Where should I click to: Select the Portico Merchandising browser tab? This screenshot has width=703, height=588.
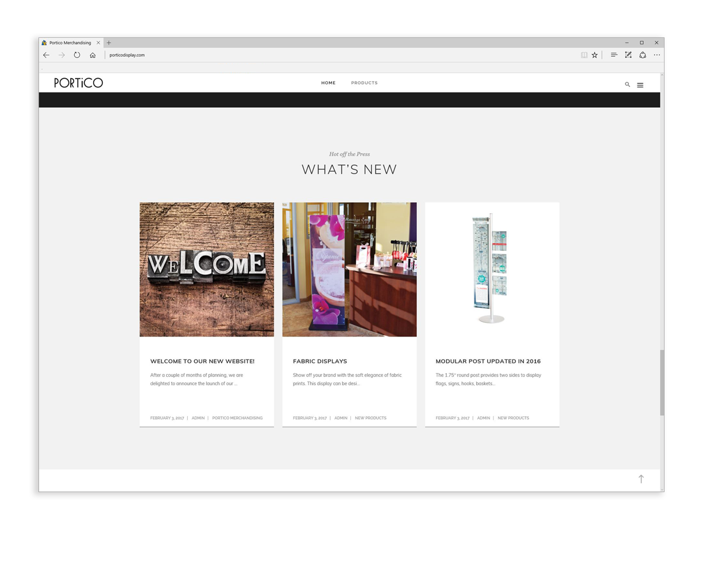tap(69, 42)
